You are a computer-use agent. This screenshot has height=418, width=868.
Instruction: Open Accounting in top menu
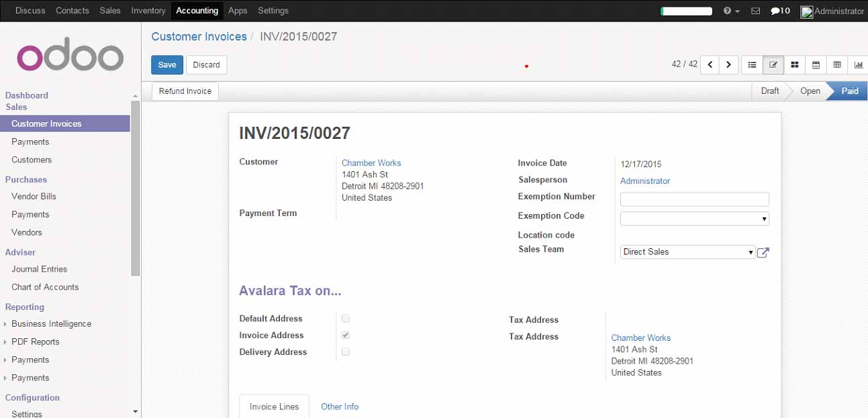(x=197, y=11)
